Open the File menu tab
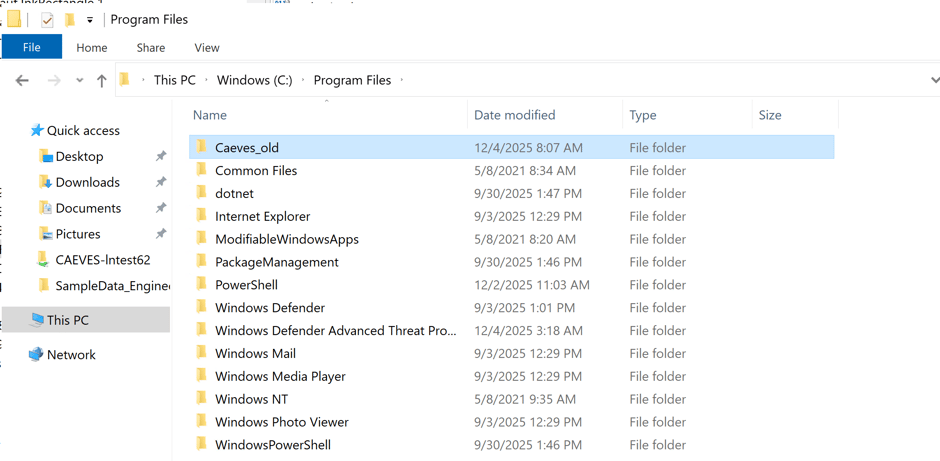Viewport: 940px width, 461px height. pos(32,47)
